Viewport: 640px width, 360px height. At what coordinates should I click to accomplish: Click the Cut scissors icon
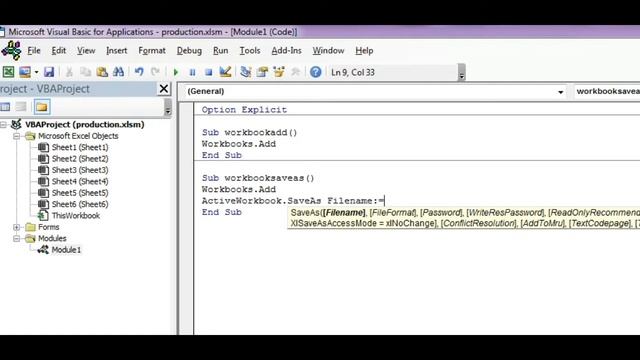(69, 72)
